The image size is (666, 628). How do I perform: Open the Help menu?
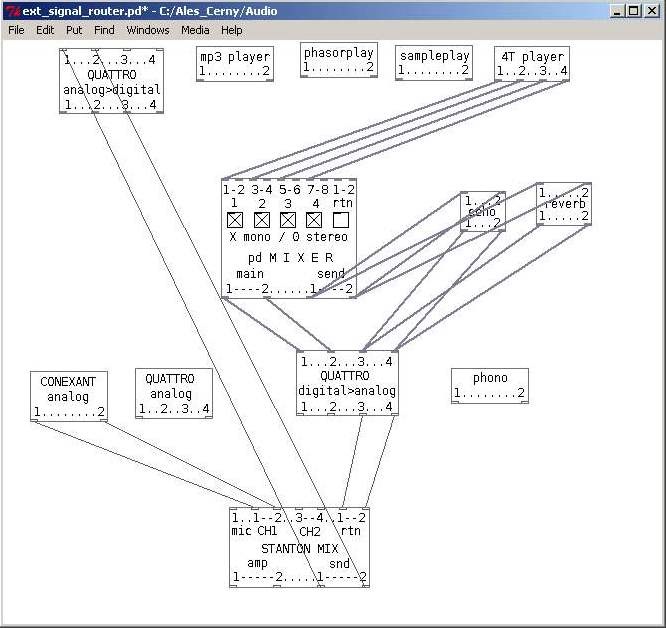[x=231, y=30]
